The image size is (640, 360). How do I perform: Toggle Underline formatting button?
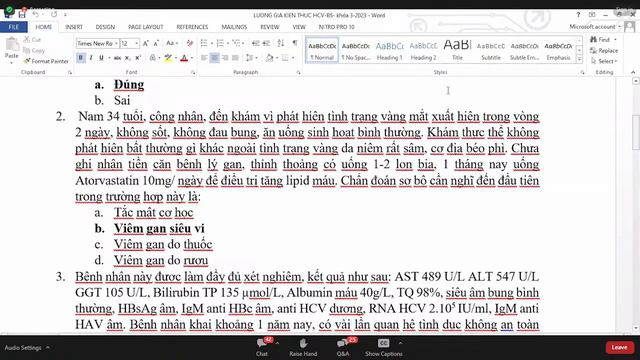[101, 58]
